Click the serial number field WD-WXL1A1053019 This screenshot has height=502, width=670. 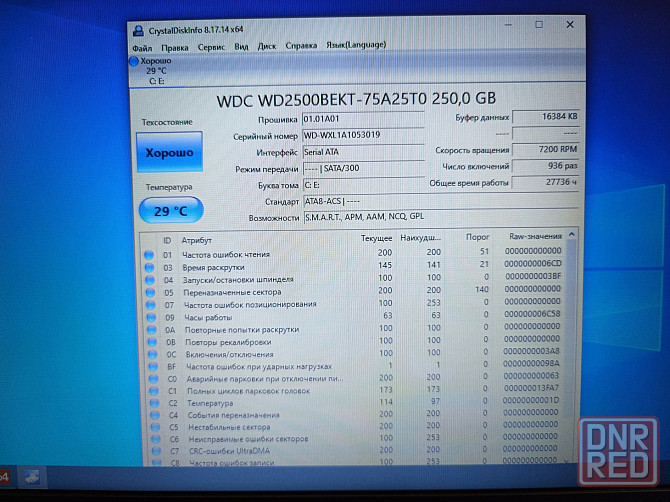click(363, 135)
